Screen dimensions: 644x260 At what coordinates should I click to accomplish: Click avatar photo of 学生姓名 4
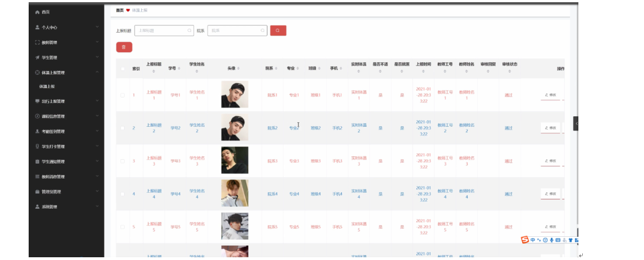pos(234,193)
